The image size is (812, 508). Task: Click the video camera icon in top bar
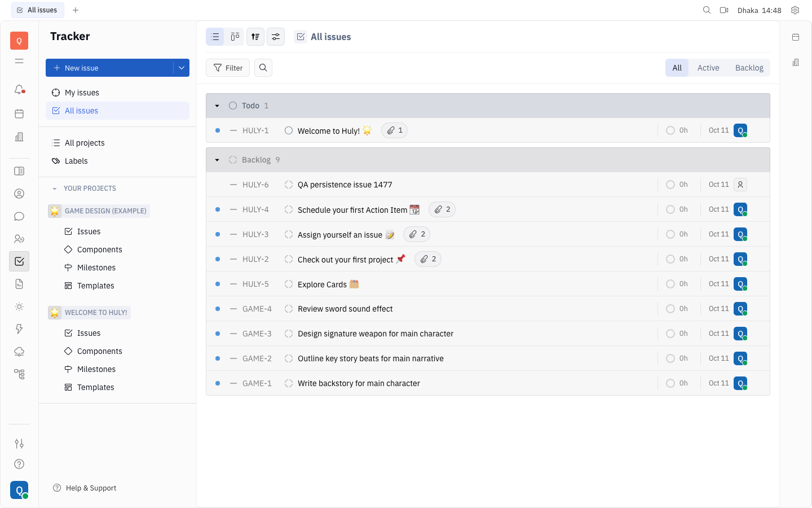click(x=724, y=10)
